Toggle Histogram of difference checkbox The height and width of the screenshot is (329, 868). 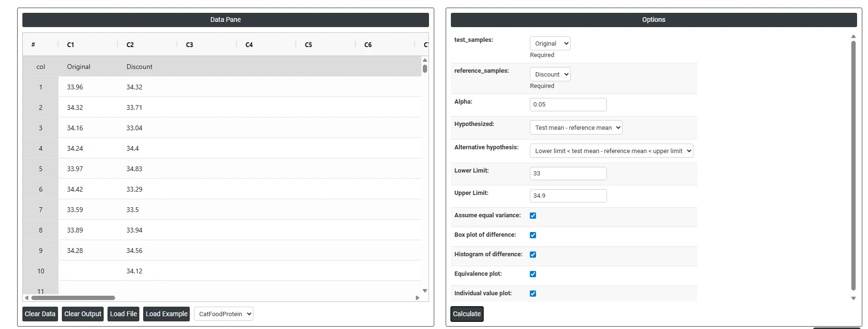[533, 254]
